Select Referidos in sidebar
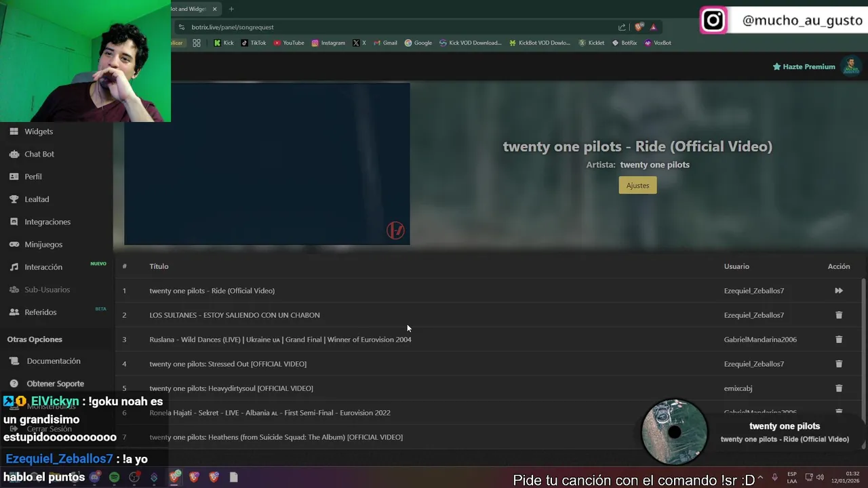The image size is (868, 488). coord(41,312)
